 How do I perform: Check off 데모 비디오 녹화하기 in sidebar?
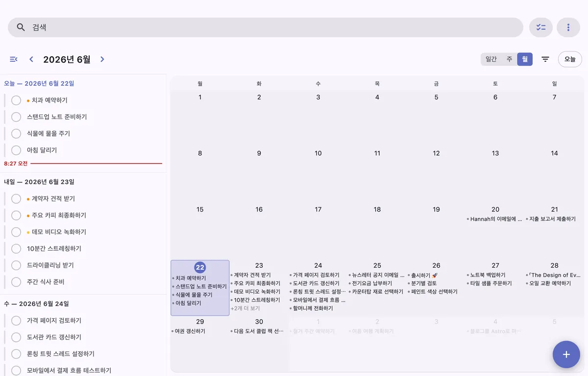16,232
